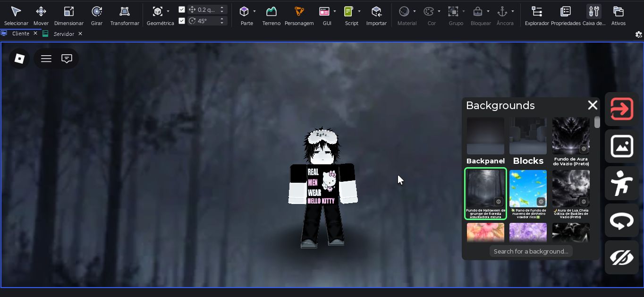This screenshot has width=644, height=297.
Task: Click the red exit door button
Action: click(x=622, y=109)
